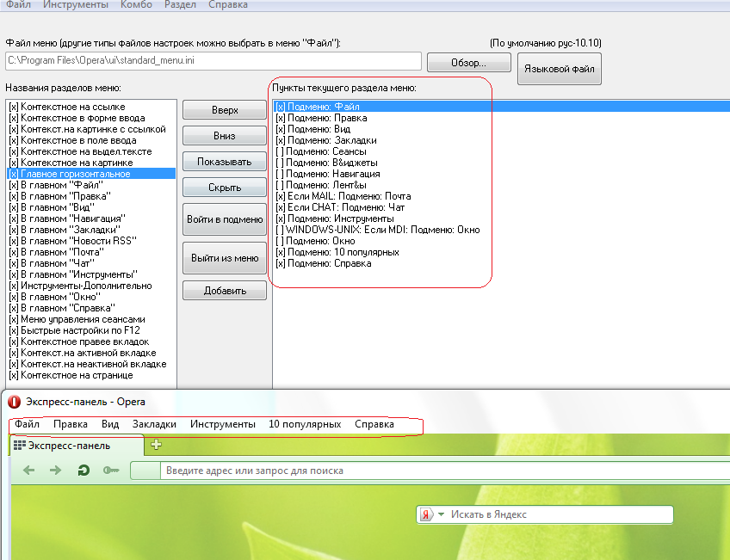
Task: Open the Справка menu in editor
Action: (227, 4)
